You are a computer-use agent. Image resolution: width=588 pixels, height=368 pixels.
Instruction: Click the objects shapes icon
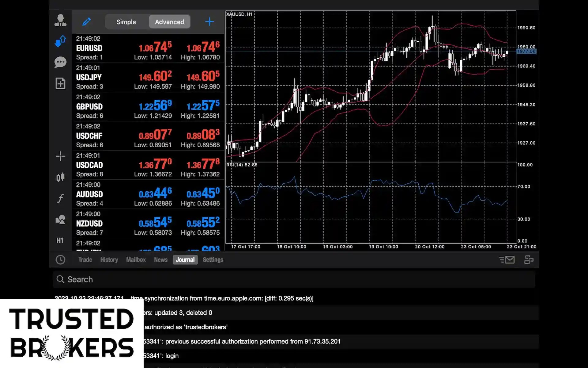60,220
